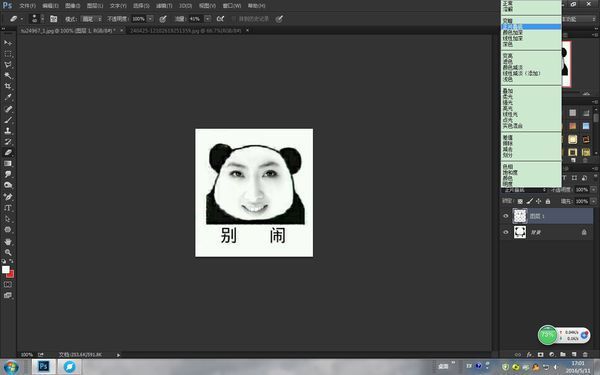600x375 pixels.
Task: Select the Gradient tool
Action: [8, 163]
